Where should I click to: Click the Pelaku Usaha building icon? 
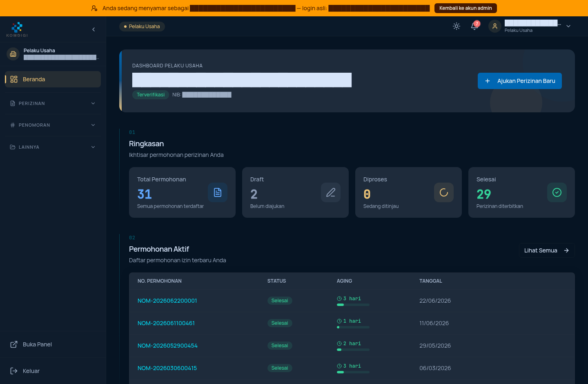click(x=13, y=54)
